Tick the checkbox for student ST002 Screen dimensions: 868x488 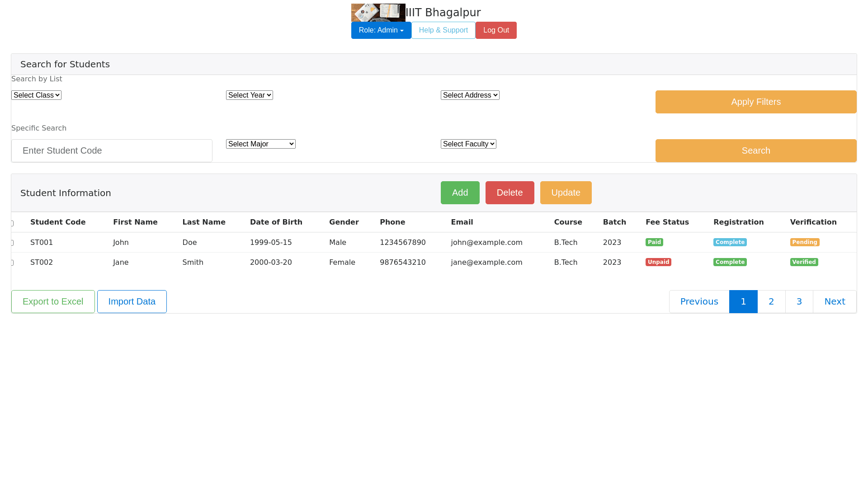point(12,263)
